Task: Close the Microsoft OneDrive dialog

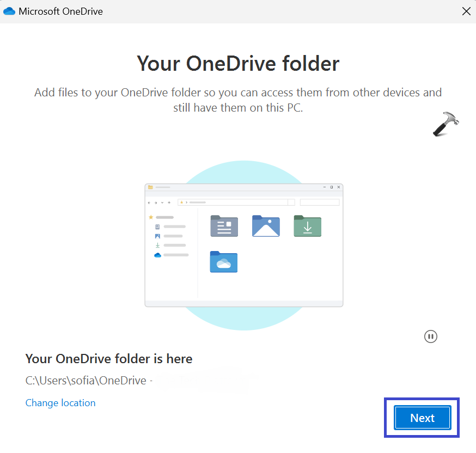Action: tap(466, 11)
